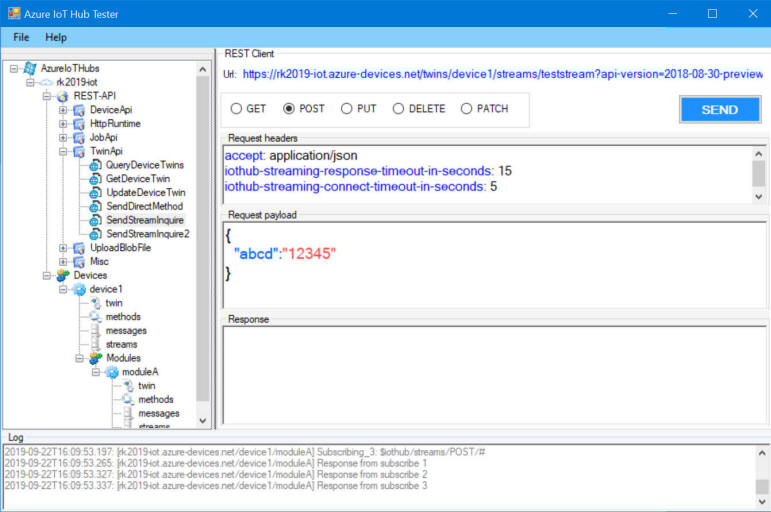This screenshot has width=771, height=512.
Task: Select the GetDeviceTwin tree item
Action: (x=138, y=180)
